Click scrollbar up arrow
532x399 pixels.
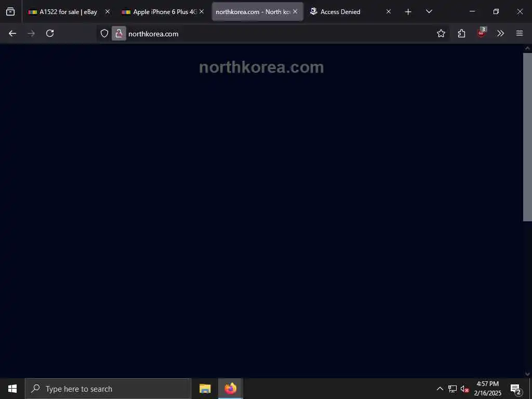(527, 48)
